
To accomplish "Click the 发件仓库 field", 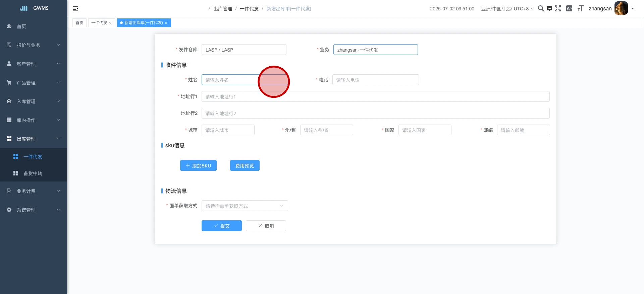I will 244,50.
